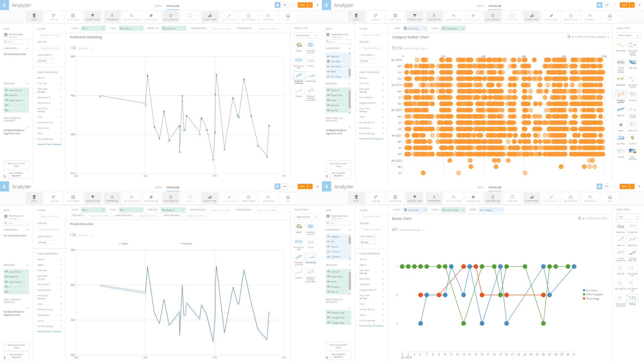Open Segments in Predictive Modeling window toolbar
This screenshot has width=644, height=363.
[268, 17]
